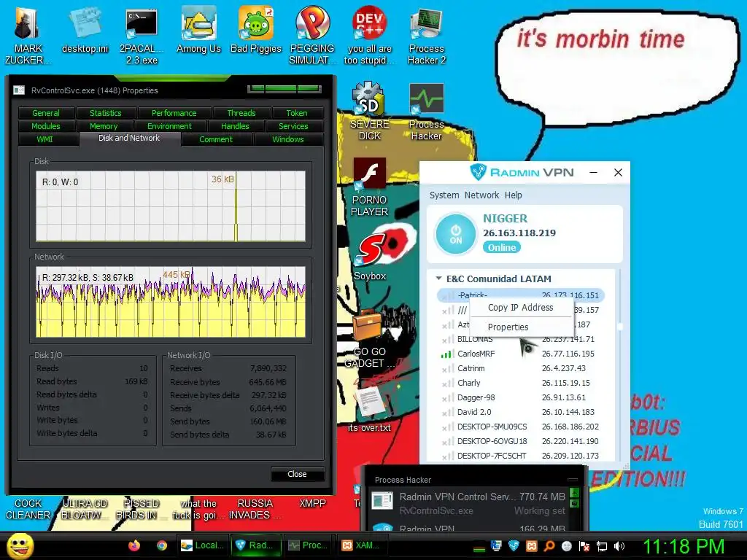This screenshot has width=747, height=560.
Task: Click the Online status badge in Radmin VPN
Action: pyautogui.click(x=502, y=247)
